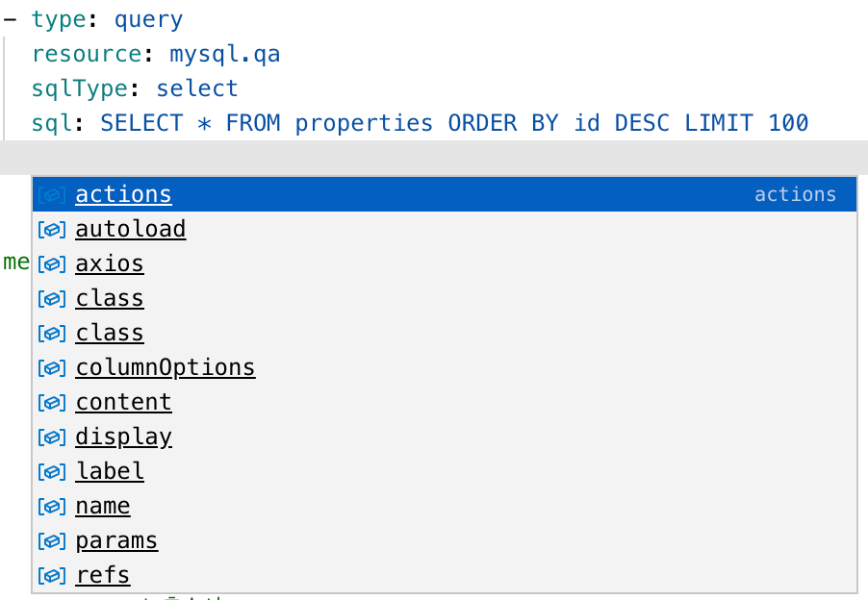Click the empty highlighted editor line
This screenshot has height=600, width=868.
point(434,158)
